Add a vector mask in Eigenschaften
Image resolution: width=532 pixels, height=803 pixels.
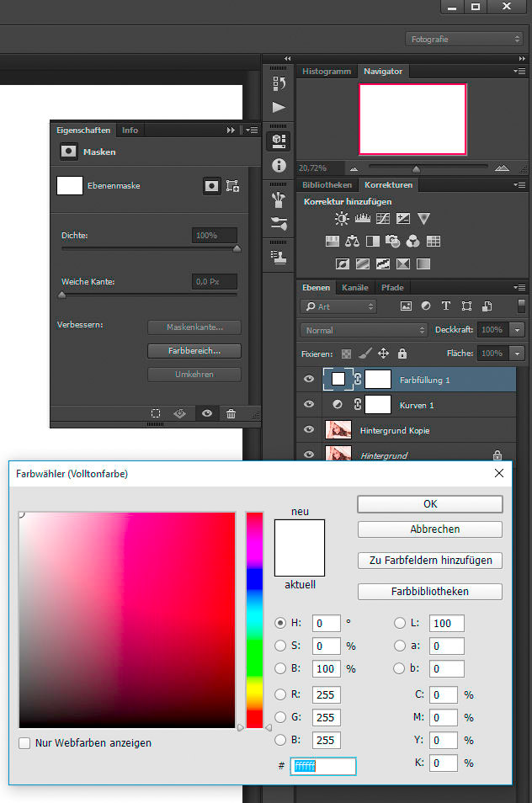click(232, 186)
